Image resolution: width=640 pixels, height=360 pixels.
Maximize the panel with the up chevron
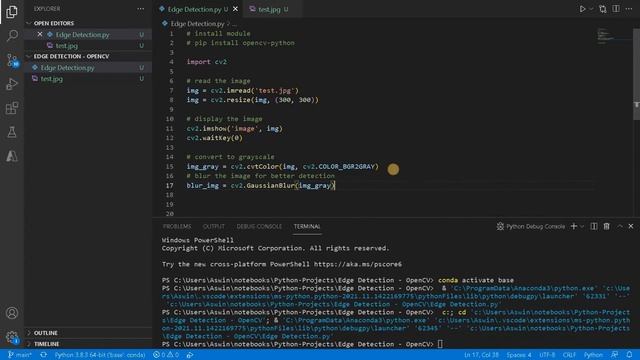tap(620, 227)
